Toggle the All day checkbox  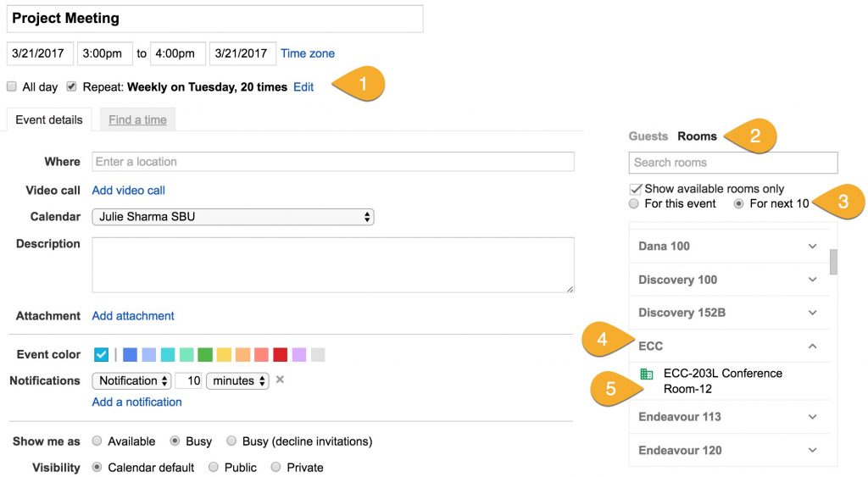[12, 86]
